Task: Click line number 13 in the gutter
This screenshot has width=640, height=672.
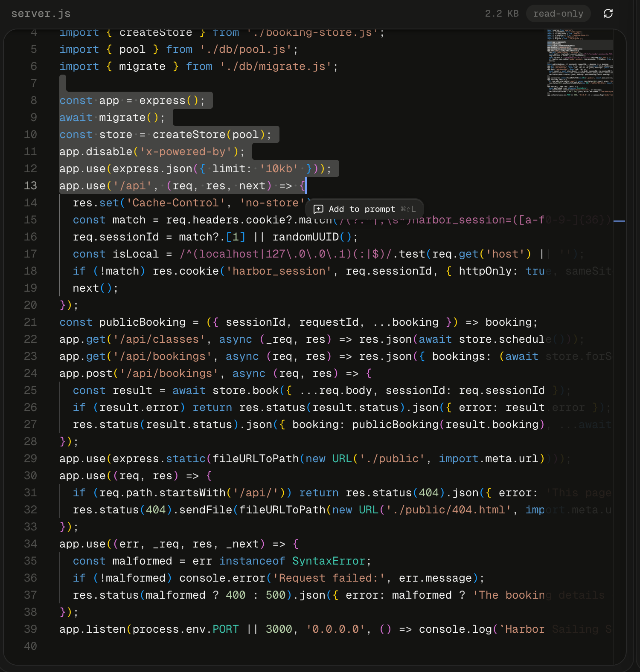Action: click(x=30, y=186)
